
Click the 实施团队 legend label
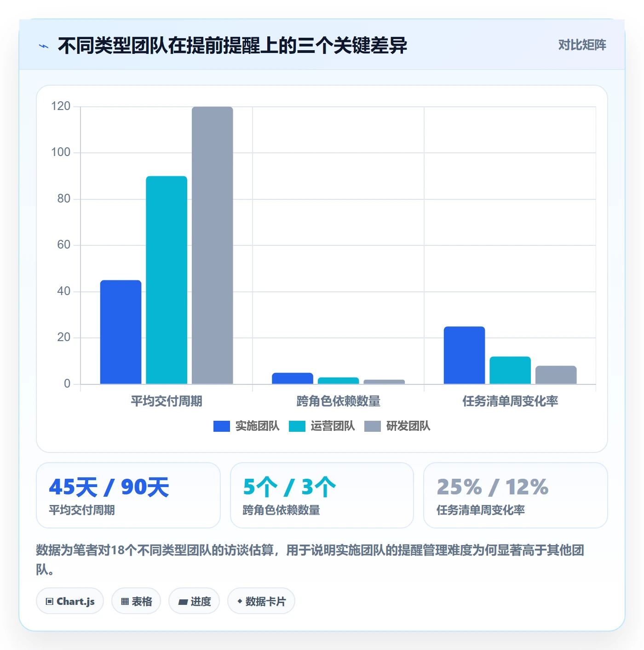point(257,426)
